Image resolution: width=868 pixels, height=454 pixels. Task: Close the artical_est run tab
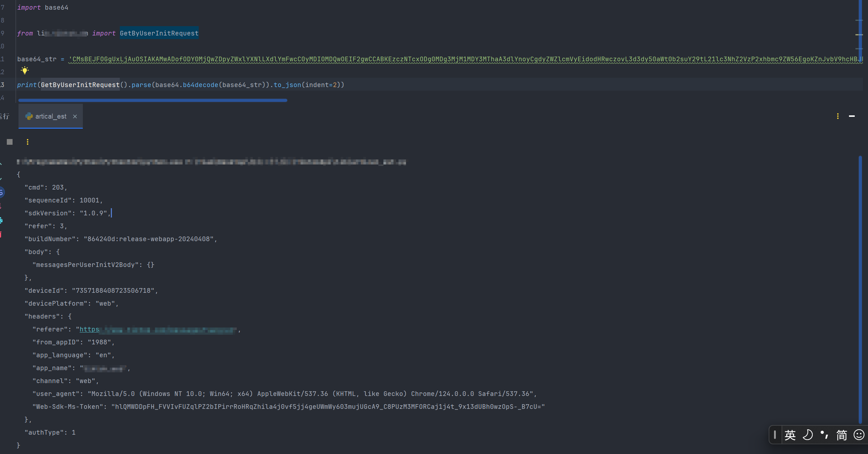75,116
